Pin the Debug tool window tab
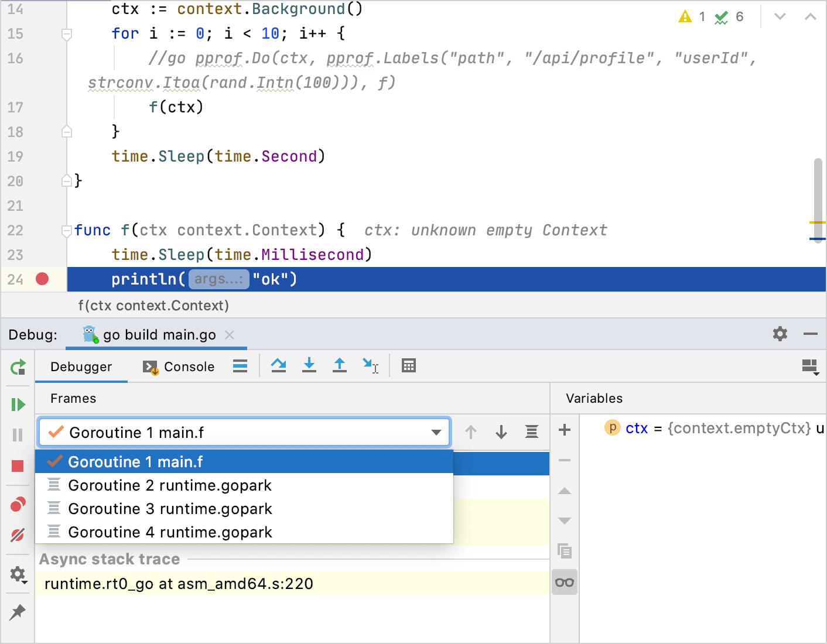The width and height of the screenshot is (827, 644). pos(18,612)
